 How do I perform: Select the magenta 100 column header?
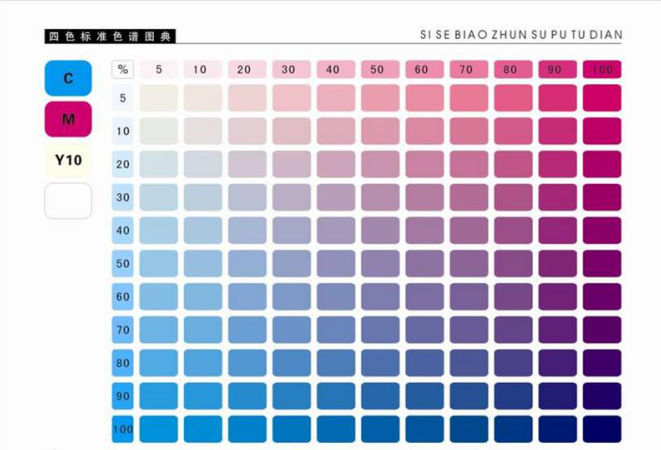click(602, 69)
